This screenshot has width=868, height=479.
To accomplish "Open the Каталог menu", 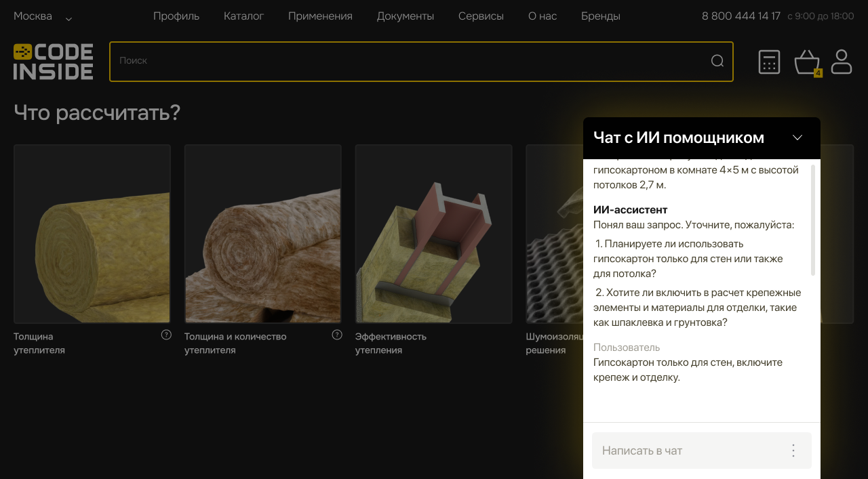I will (x=243, y=16).
